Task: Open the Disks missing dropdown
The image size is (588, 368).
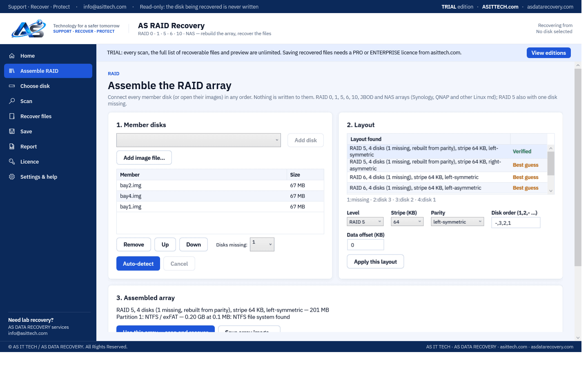Action: point(262,245)
